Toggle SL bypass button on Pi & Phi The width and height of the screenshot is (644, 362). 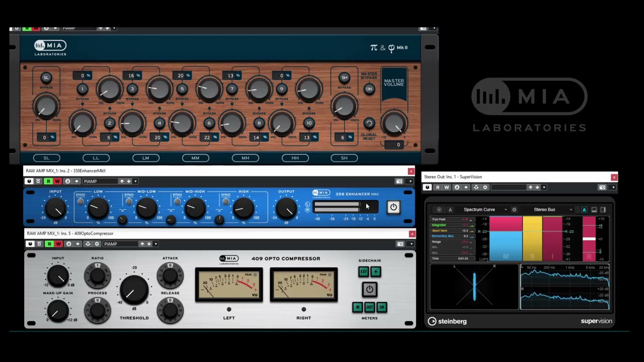46,77
